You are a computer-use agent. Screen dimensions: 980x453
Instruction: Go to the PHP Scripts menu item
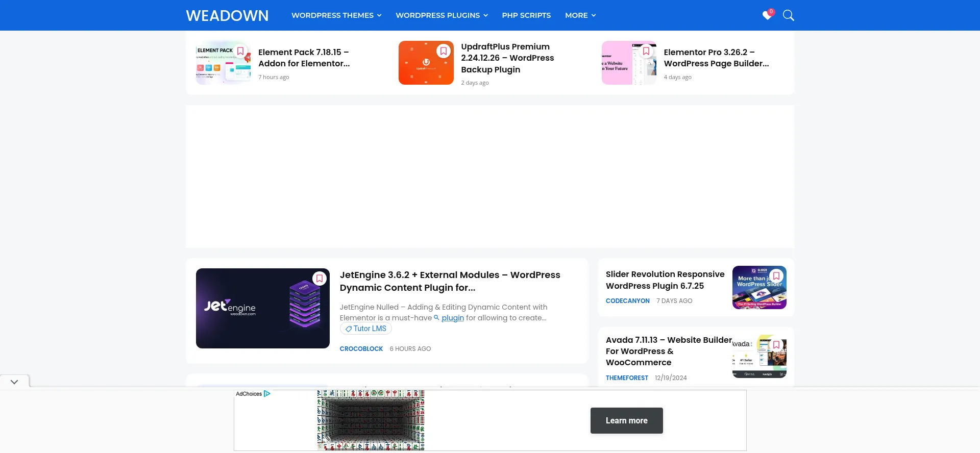click(526, 15)
